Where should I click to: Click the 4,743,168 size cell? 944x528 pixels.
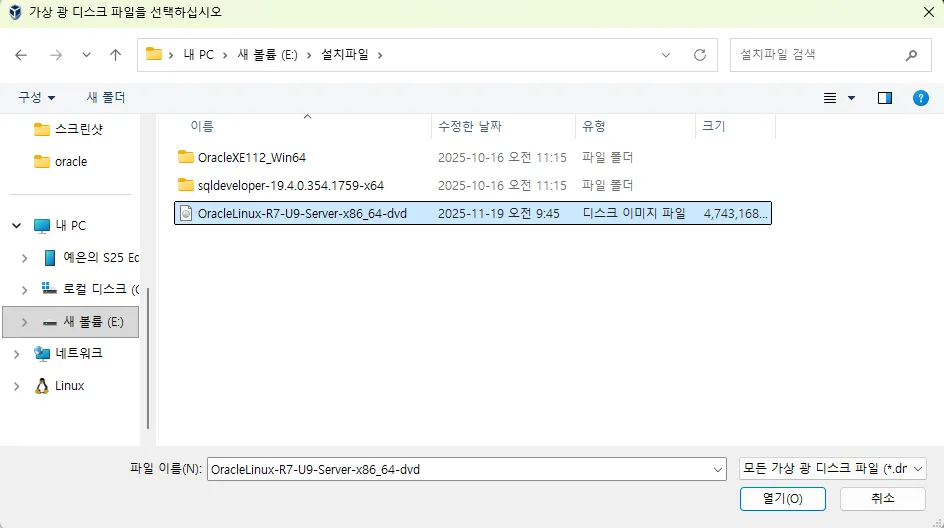pyautogui.click(x=736, y=214)
